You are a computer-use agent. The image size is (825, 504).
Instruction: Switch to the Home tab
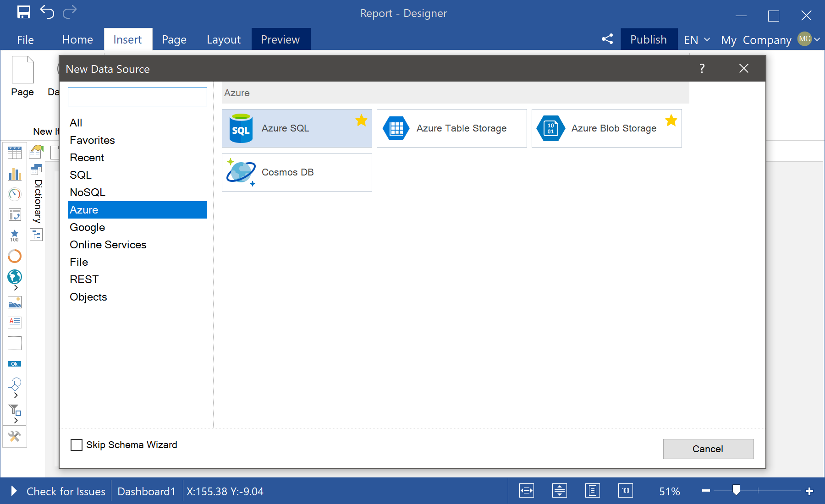pyautogui.click(x=77, y=40)
